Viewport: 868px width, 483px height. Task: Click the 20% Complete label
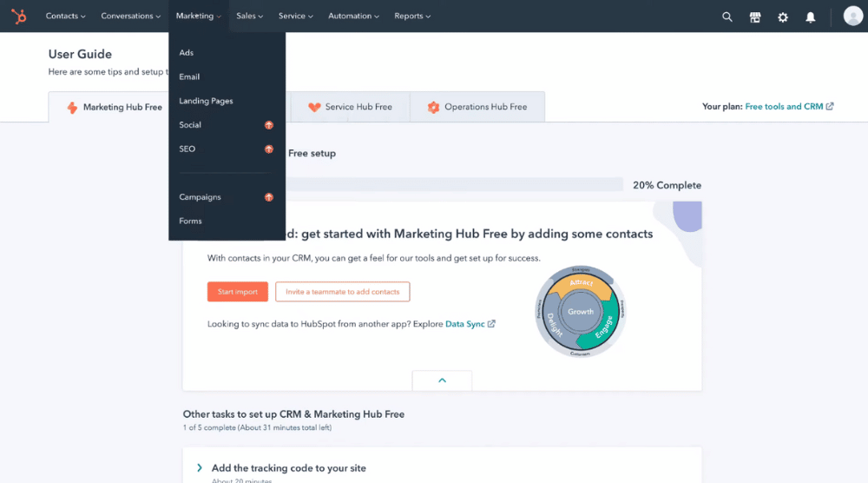667,186
